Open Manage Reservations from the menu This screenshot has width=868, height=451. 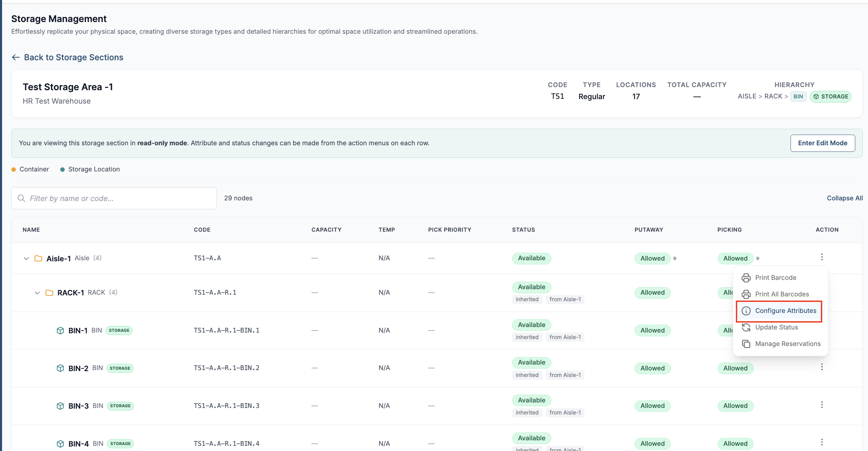tap(780, 344)
